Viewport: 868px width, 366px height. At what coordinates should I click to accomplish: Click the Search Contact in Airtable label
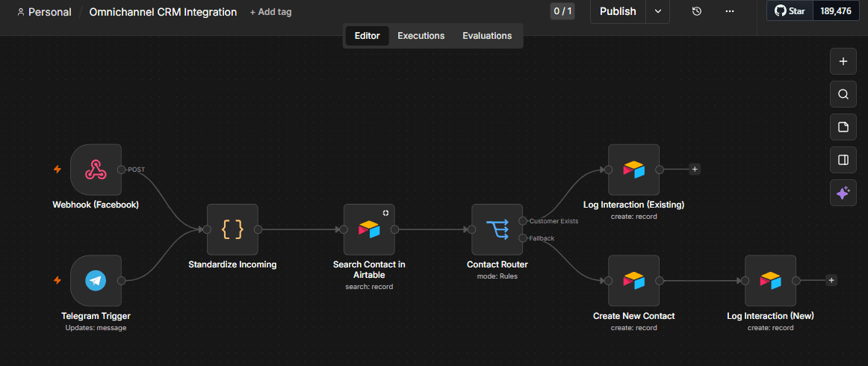369,270
